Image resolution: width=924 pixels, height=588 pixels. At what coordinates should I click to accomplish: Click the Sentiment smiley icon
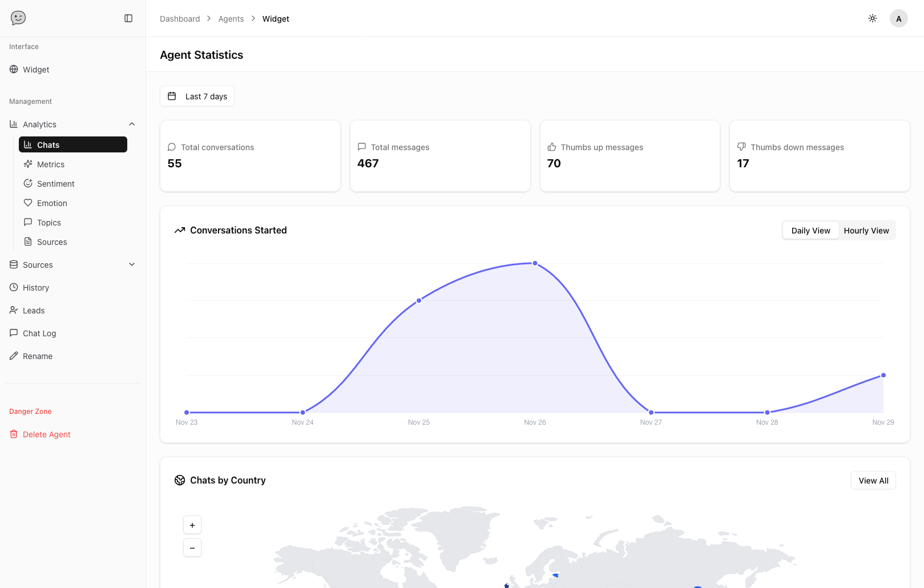[28, 183]
